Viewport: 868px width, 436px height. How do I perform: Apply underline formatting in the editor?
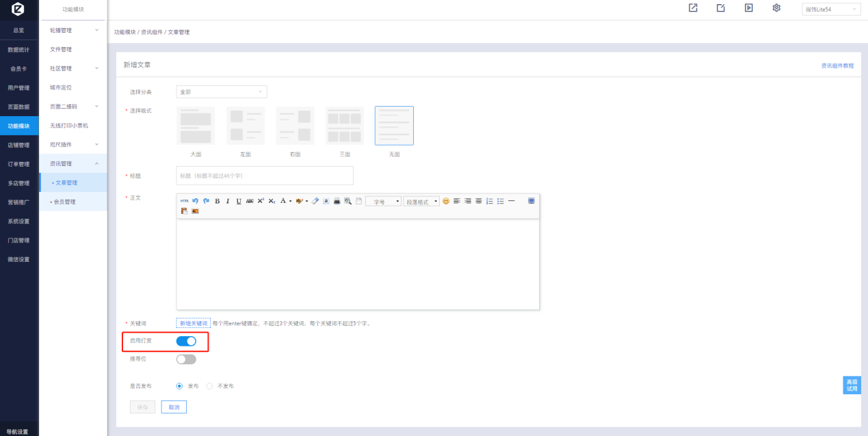click(x=239, y=201)
